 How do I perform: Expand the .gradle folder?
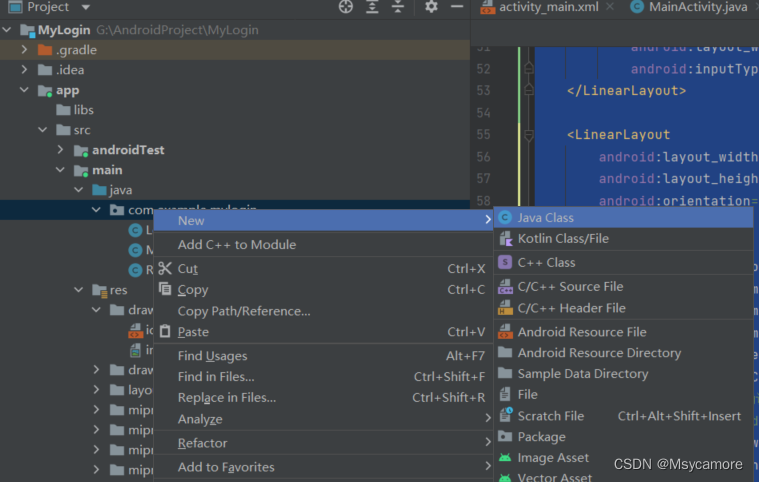(x=24, y=50)
